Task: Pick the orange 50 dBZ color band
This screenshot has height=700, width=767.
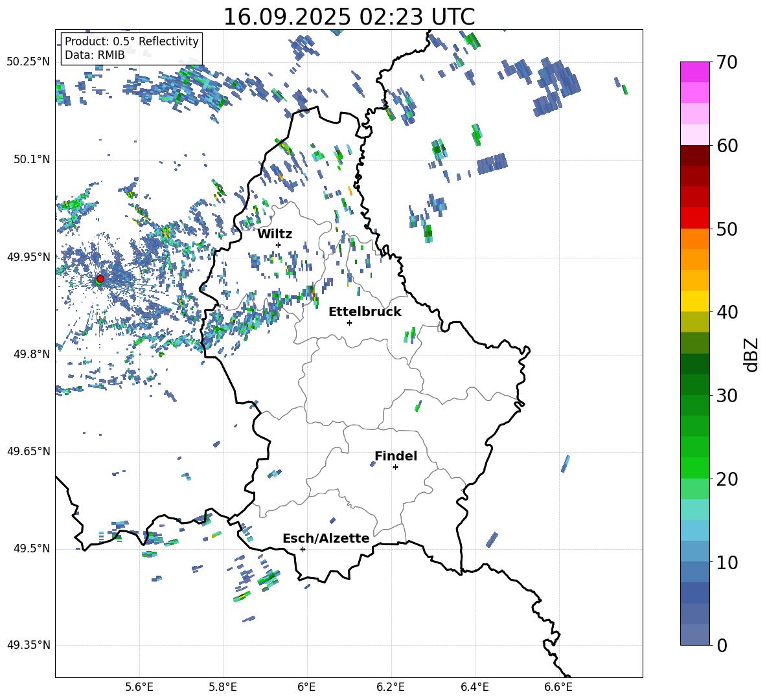Action: 694,238
